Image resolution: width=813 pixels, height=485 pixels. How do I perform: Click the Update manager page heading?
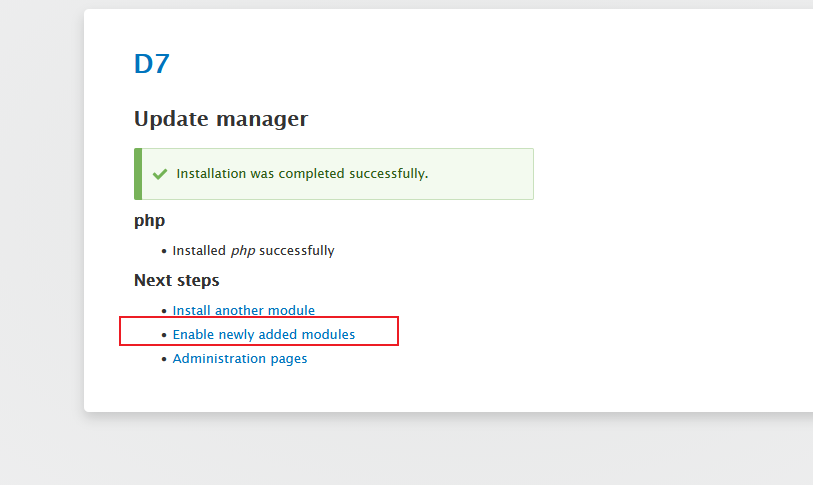click(220, 119)
